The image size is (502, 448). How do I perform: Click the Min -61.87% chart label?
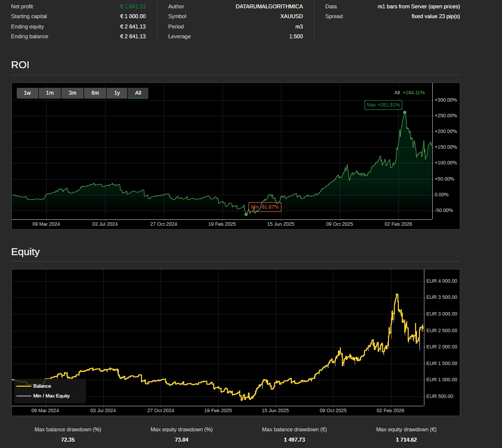[265, 207]
